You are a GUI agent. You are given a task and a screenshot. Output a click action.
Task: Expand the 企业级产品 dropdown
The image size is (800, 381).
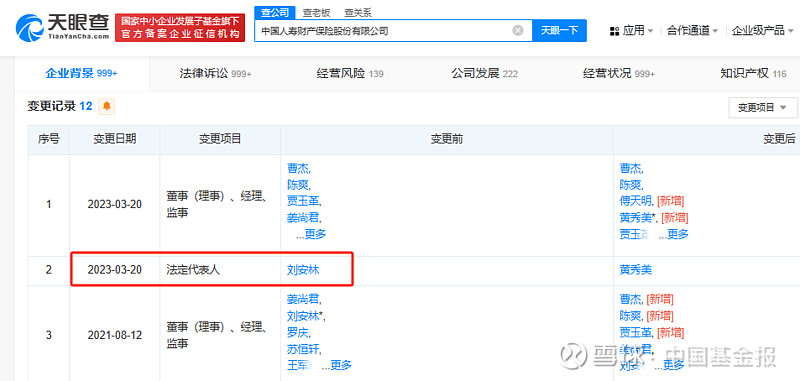click(762, 31)
